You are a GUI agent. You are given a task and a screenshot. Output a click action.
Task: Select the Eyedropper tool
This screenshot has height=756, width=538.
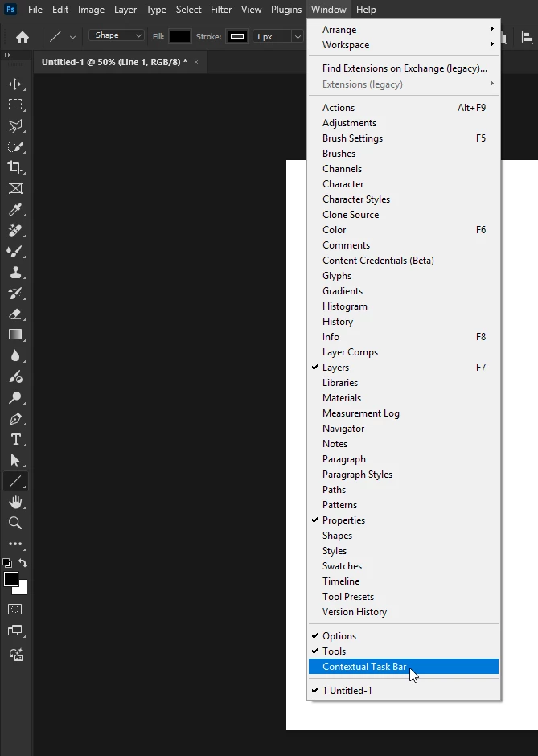pos(15,209)
